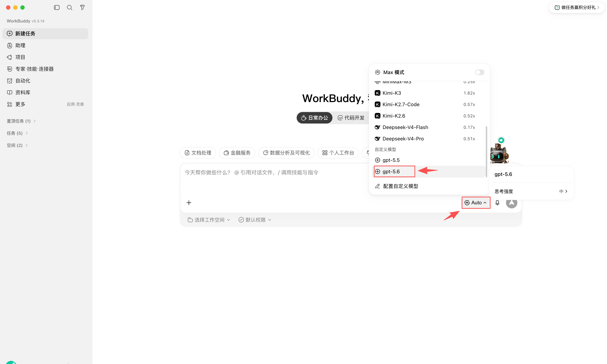The height and width of the screenshot is (364, 607).
Task: Click the gpt-5.6 title in side panel
Action: click(503, 174)
